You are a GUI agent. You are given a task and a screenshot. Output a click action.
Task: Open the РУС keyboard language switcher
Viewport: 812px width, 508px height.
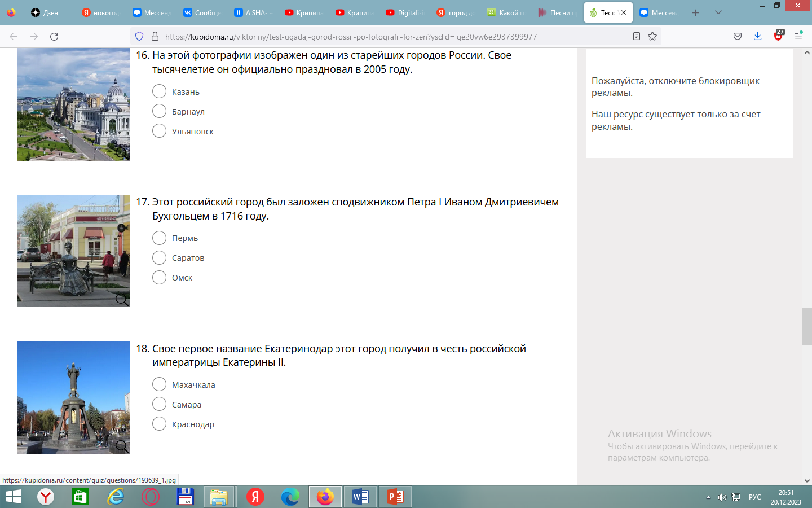(x=754, y=497)
